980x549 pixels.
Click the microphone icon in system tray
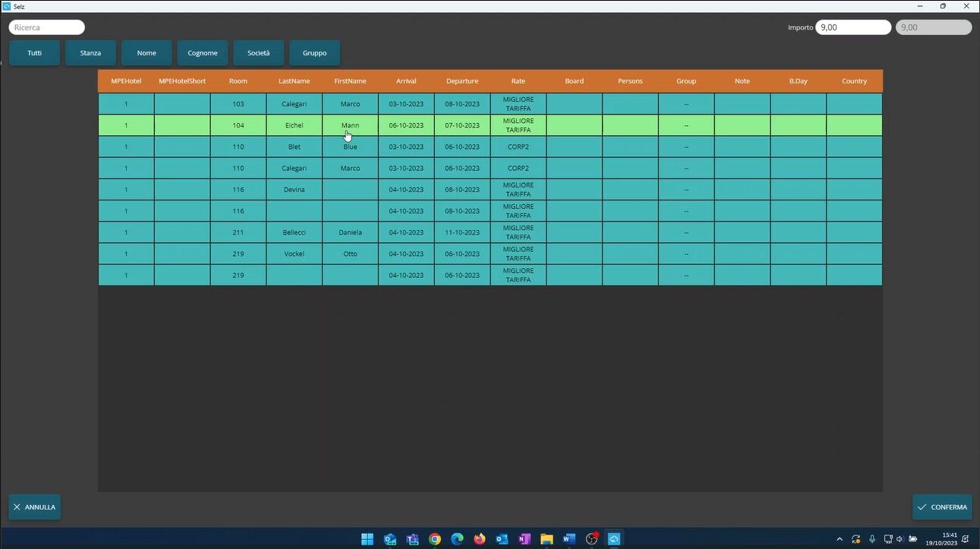[872, 539]
